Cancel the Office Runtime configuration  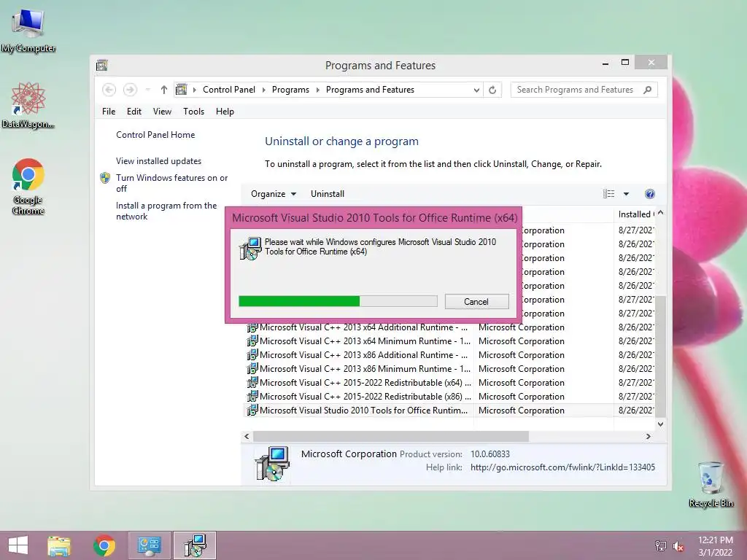pos(476,301)
